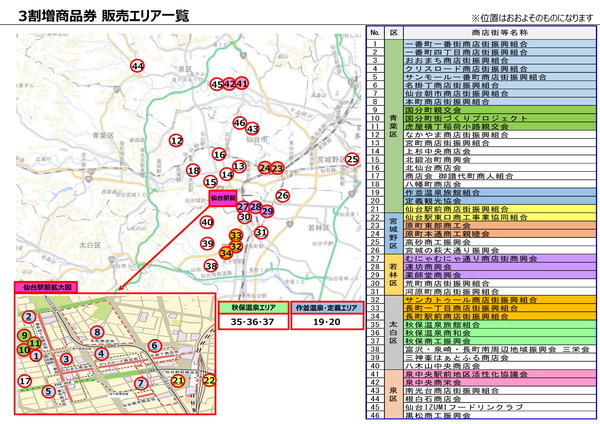
Task: Click pink marker 42
Action: [229, 84]
